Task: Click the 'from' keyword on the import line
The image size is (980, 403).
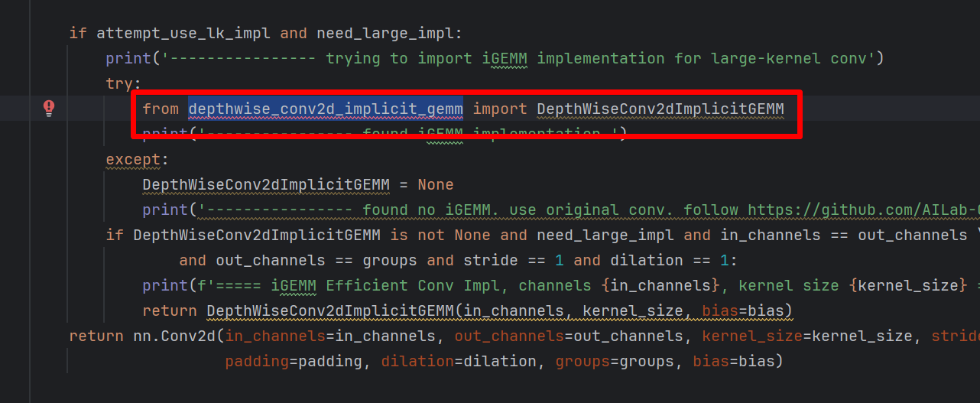Action: pos(161,109)
